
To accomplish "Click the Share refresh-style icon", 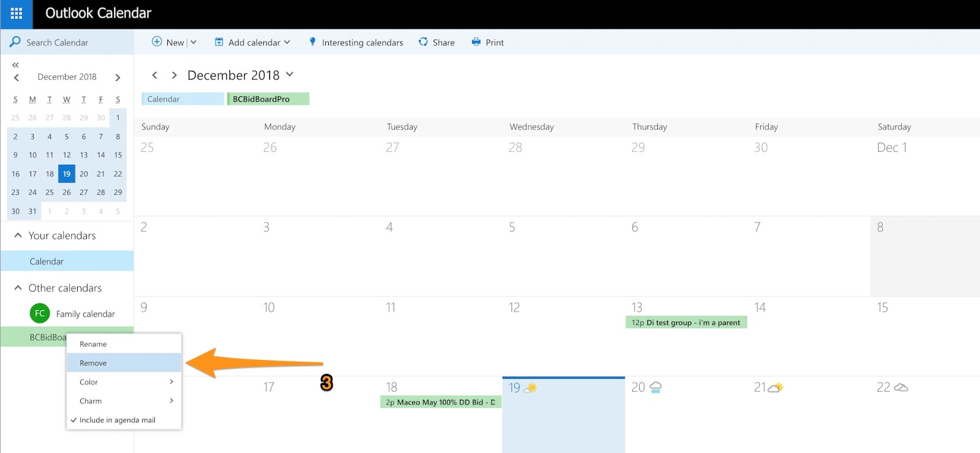I will [x=423, y=42].
